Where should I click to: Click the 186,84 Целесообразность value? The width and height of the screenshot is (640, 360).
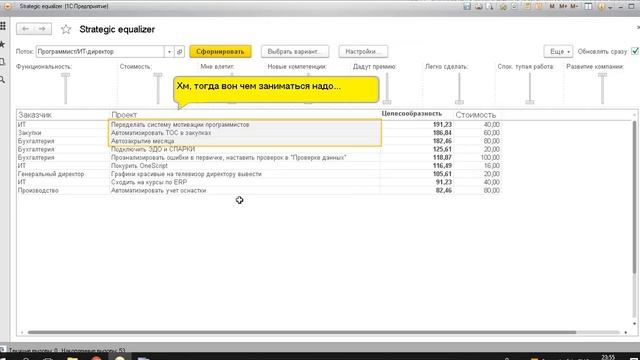[x=442, y=133]
